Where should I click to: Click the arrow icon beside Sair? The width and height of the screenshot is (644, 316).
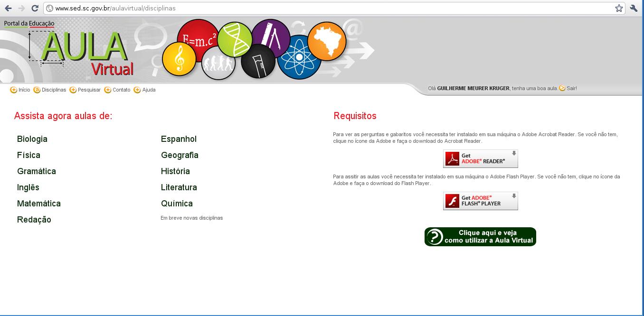(x=562, y=88)
